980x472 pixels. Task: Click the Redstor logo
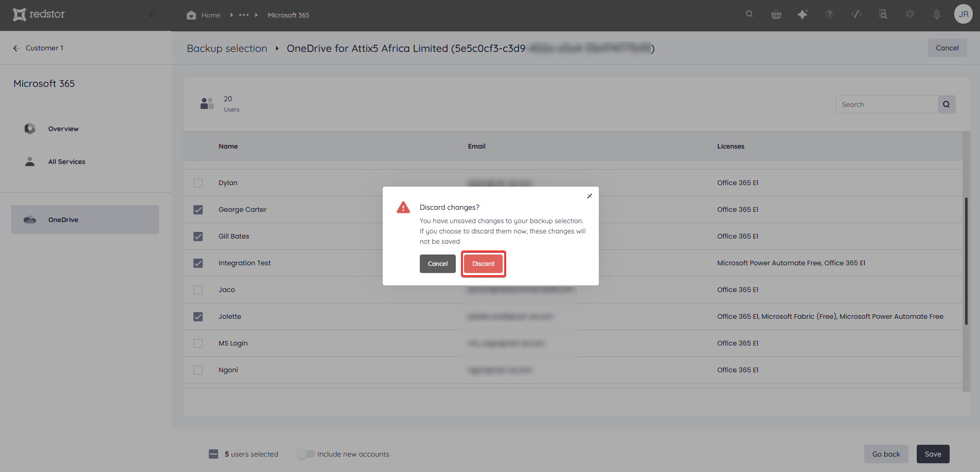click(39, 14)
